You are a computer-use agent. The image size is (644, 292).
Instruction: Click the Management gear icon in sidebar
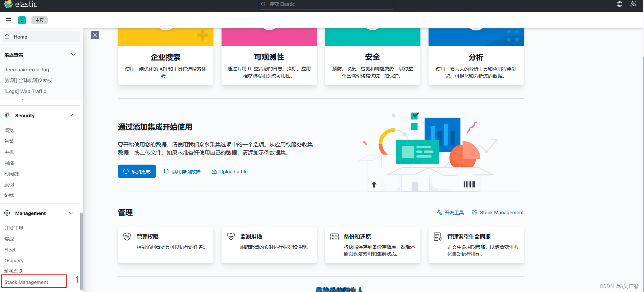tap(7, 213)
